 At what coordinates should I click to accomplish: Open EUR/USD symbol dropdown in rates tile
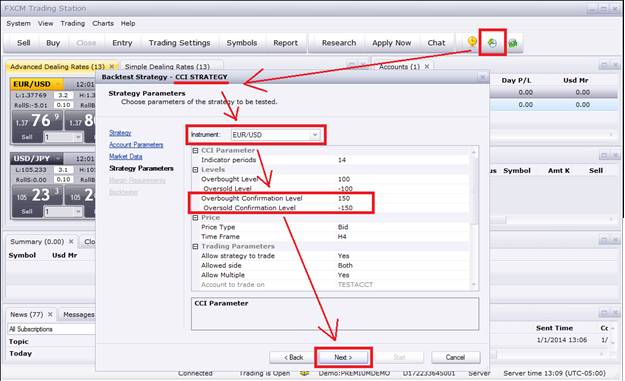click(x=58, y=84)
